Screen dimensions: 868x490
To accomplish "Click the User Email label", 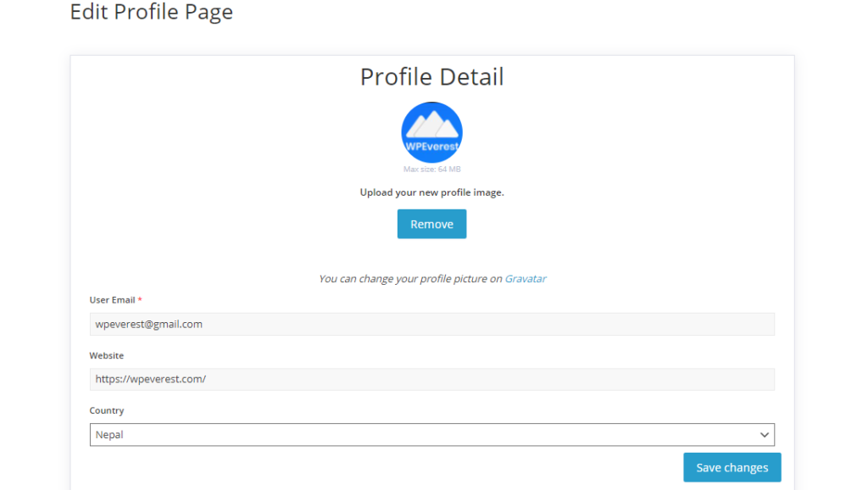I will pos(113,300).
